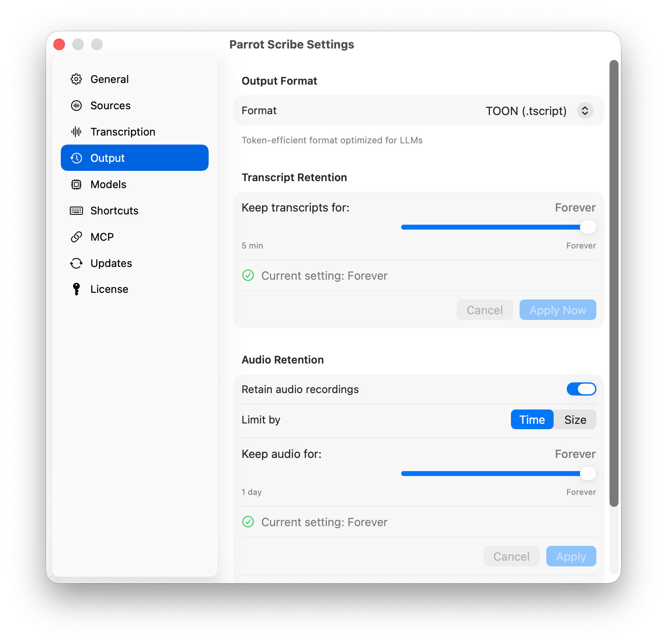Open Shortcuts settings
This screenshot has height=644, width=667.
(135, 211)
